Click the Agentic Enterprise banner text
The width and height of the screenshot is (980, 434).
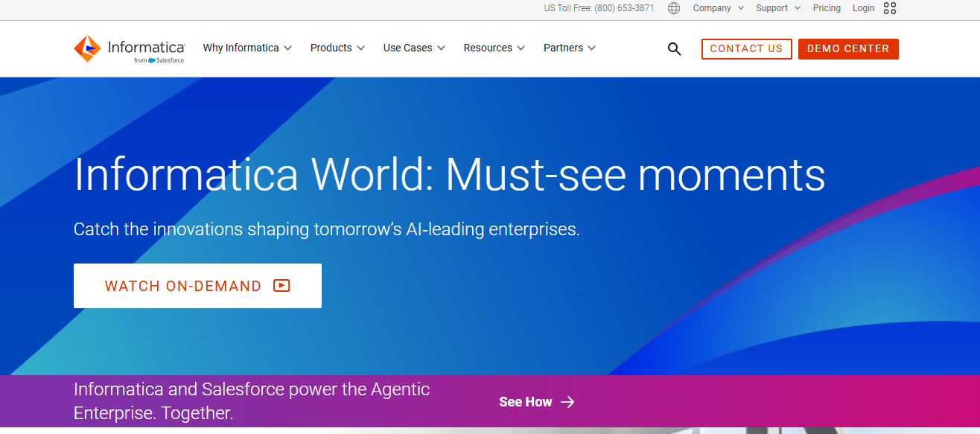coord(252,401)
